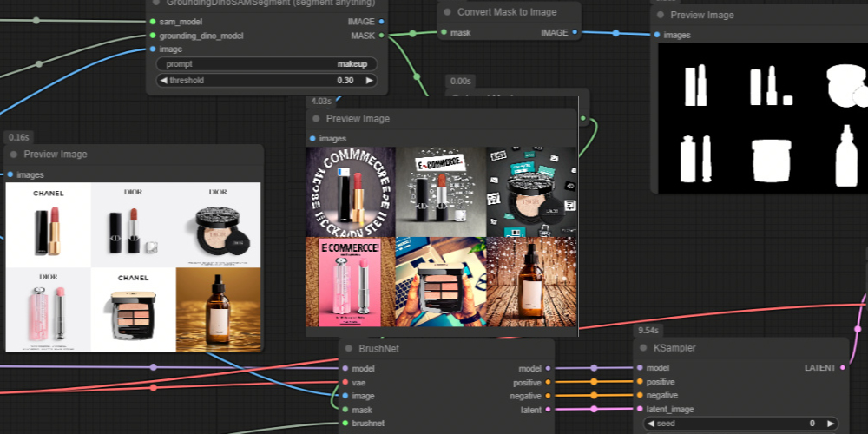Click the sam_model input port on GroundingDinoSAMSegment
Image resolution: width=868 pixels, height=434 pixels.
pos(153,22)
